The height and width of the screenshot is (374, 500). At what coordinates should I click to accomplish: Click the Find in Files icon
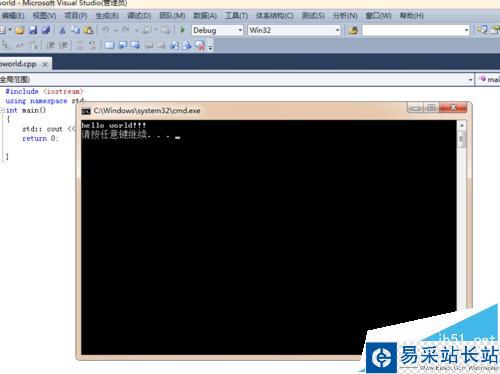[353, 30]
